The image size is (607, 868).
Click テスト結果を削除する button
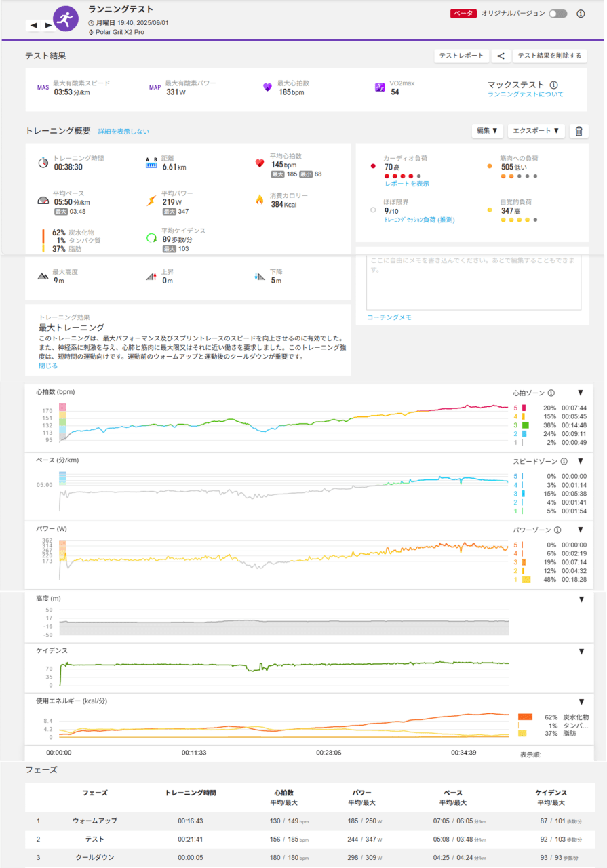(x=549, y=56)
